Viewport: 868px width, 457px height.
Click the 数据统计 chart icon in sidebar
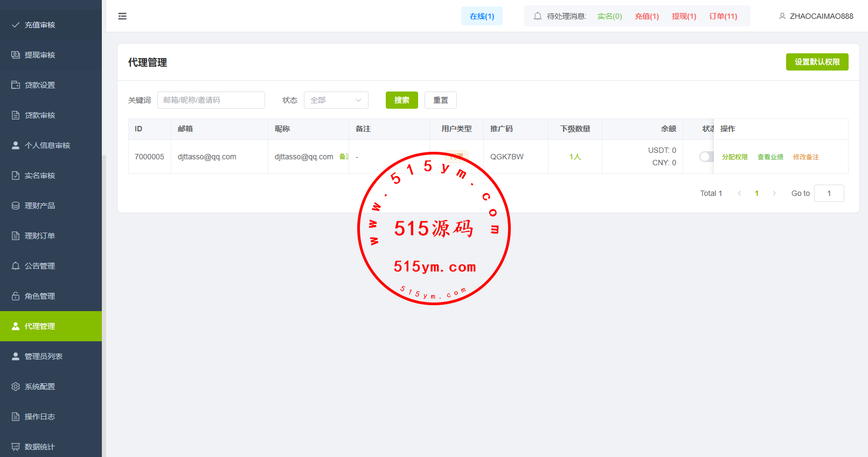point(16,447)
